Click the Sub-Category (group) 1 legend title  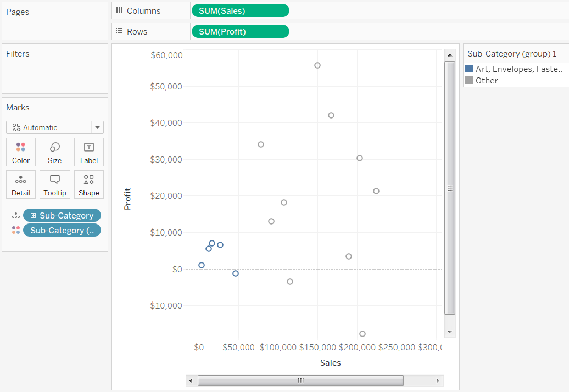512,54
